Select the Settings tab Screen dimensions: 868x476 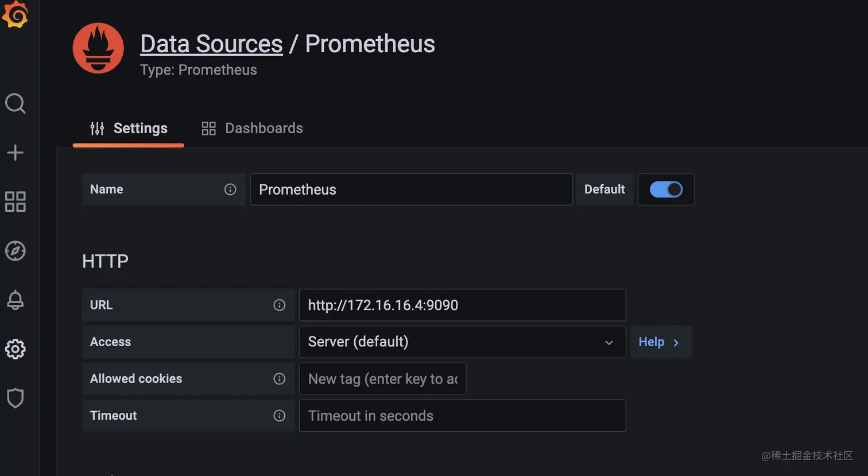point(128,128)
